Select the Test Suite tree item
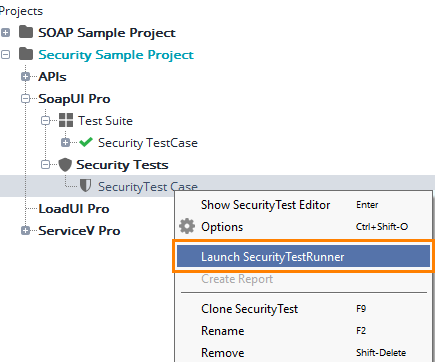The image size is (447, 362). [x=105, y=121]
